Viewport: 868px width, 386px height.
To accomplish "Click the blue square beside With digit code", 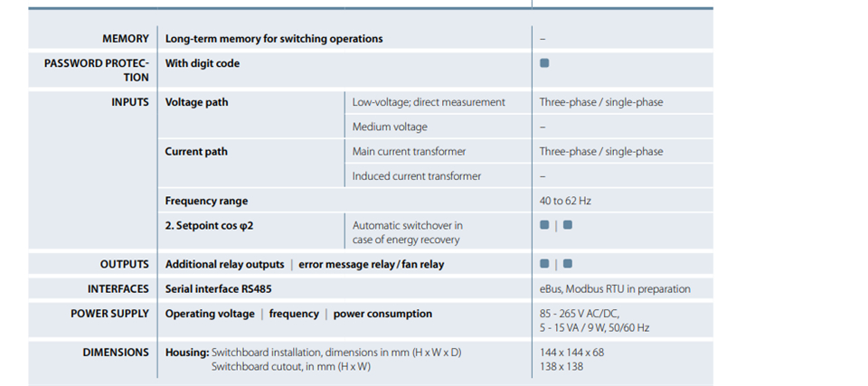I will point(544,63).
